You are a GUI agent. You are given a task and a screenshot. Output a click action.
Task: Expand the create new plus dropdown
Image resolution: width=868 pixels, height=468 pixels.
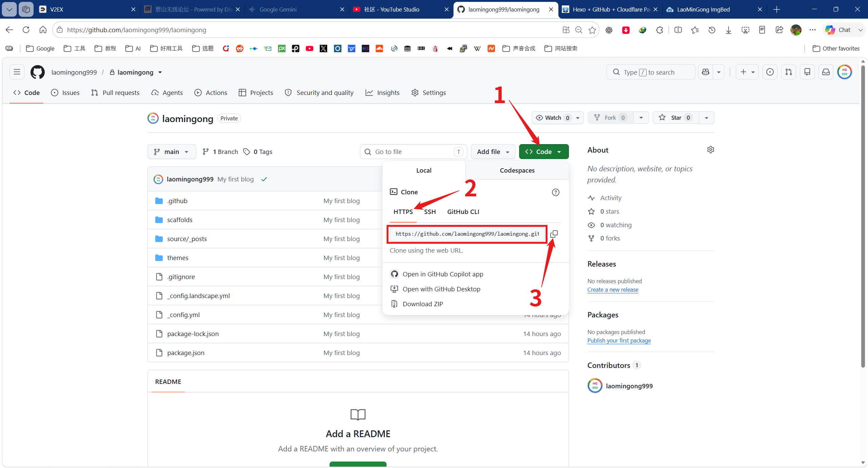(747, 72)
